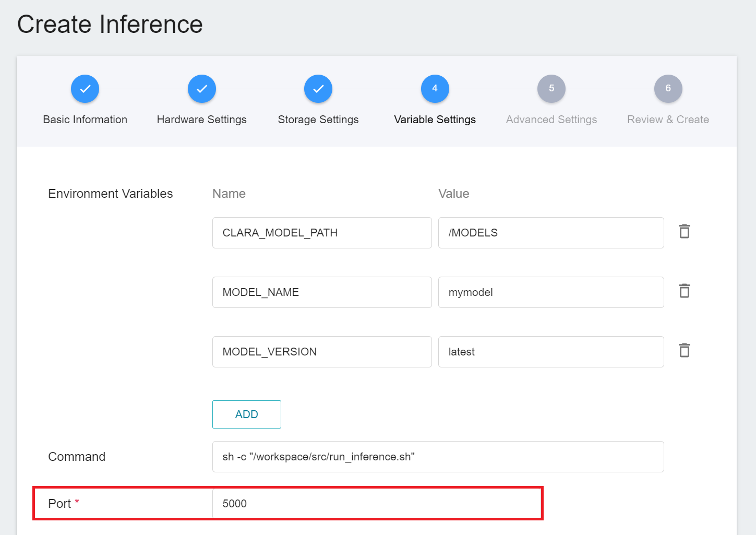Select step 4 circle icon
The image size is (756, 535).
tap(435, 89)
